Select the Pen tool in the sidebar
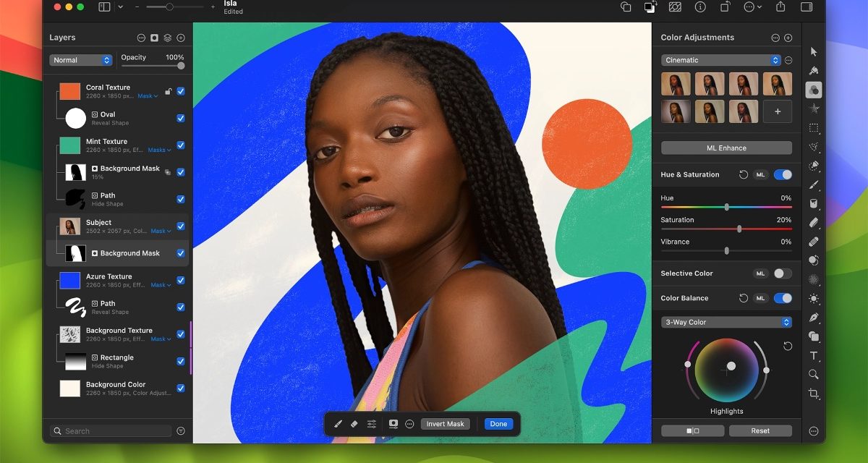 (x=814, y=318)
